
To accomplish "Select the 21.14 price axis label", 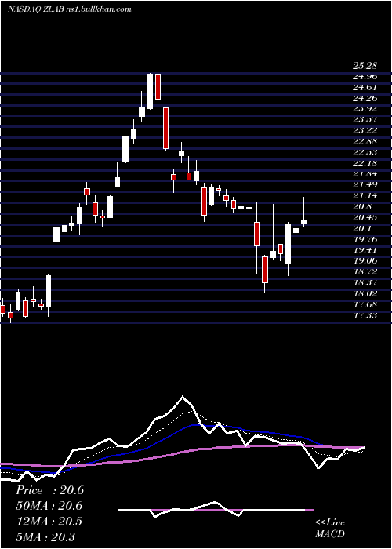I will pyautogui.click(x=364, y=196).
